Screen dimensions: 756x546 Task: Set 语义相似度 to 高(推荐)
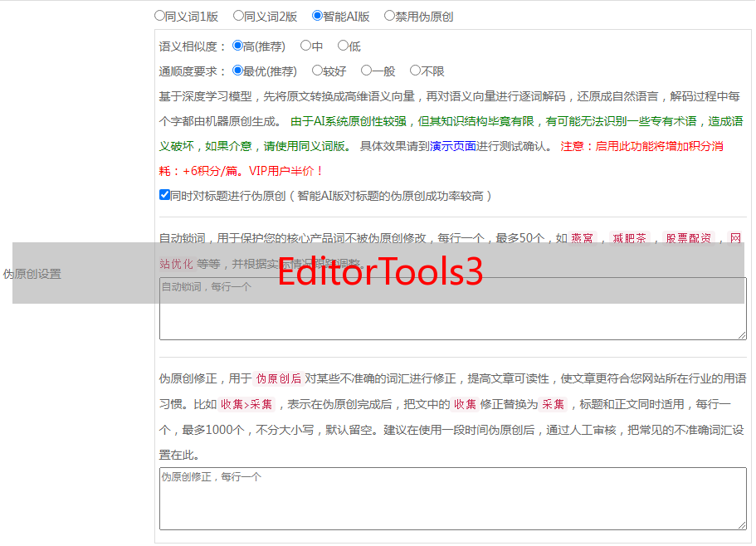click(x=237, y=46)
